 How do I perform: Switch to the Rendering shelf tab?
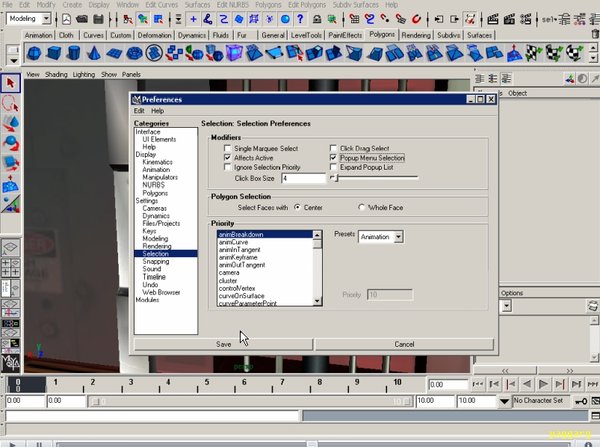[x=416, y=34]
